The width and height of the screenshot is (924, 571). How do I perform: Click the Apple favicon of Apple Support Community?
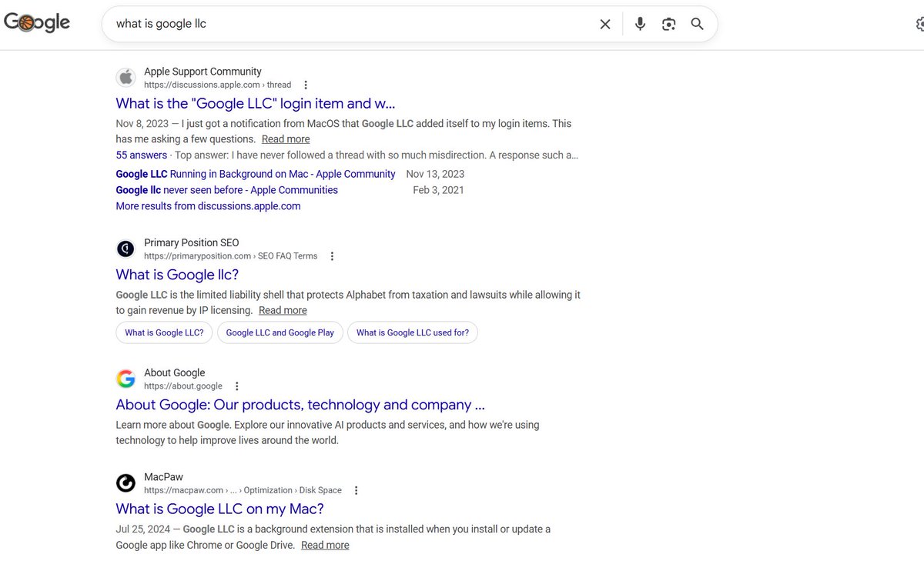(126, 78)
